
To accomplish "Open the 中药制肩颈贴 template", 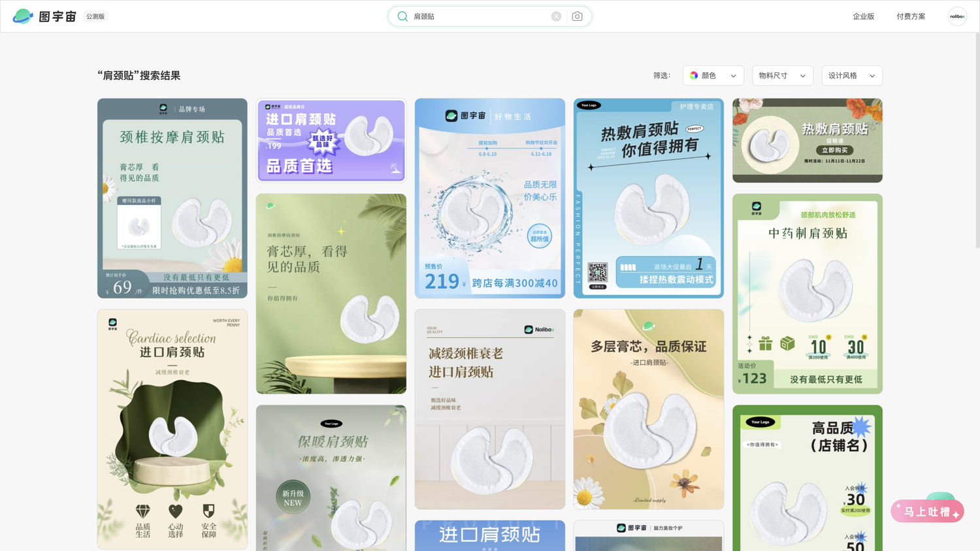I will [x=808, y=294].
